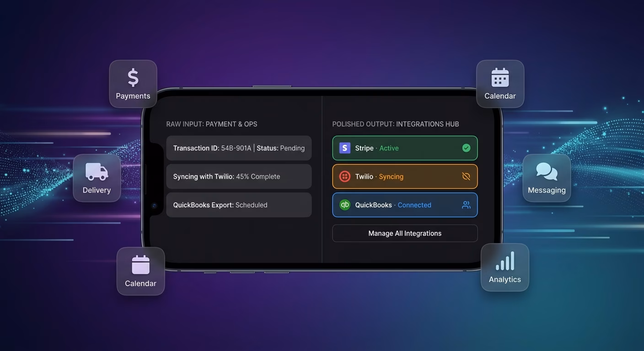Image resolution: width=644 pixels, height=351 pixels.
Task: Open the Analytics bar chart tile
Action: [x=505, y=267]
